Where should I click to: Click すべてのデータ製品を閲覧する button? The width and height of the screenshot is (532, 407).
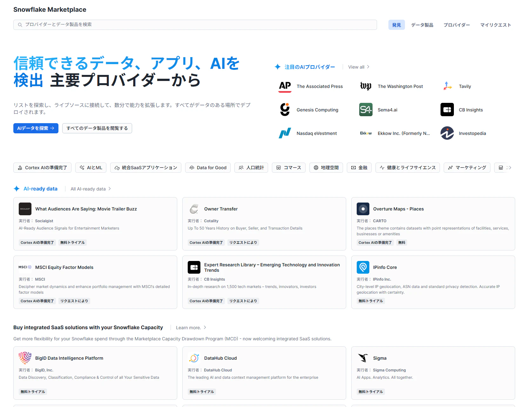tap(97, 128)
